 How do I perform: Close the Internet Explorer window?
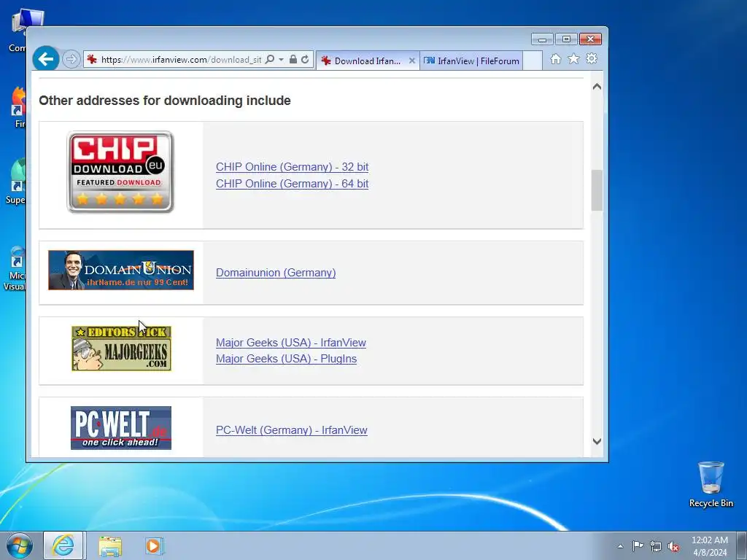tap(590, 39)
